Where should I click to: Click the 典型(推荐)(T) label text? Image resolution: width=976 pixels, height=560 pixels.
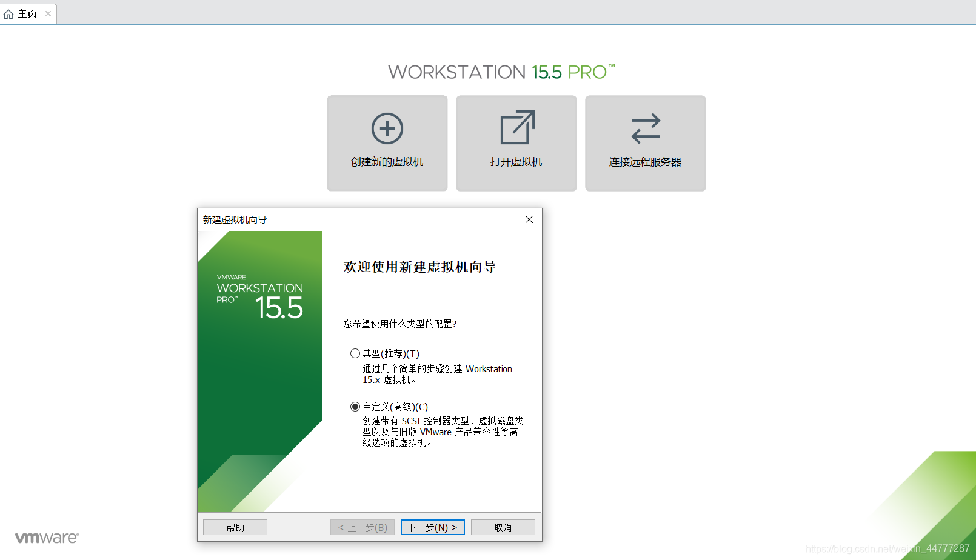391,353
